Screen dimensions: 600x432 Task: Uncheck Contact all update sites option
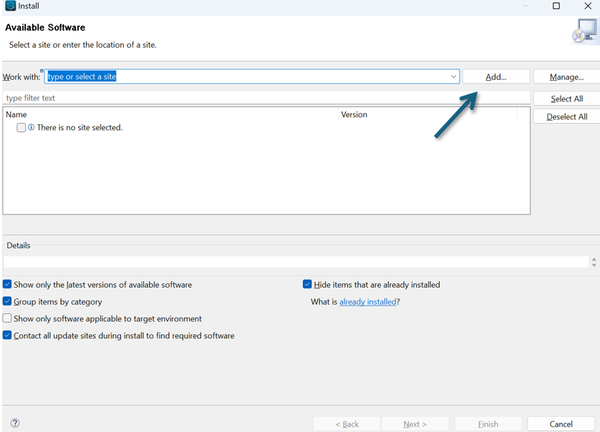[x=8, y=336]
